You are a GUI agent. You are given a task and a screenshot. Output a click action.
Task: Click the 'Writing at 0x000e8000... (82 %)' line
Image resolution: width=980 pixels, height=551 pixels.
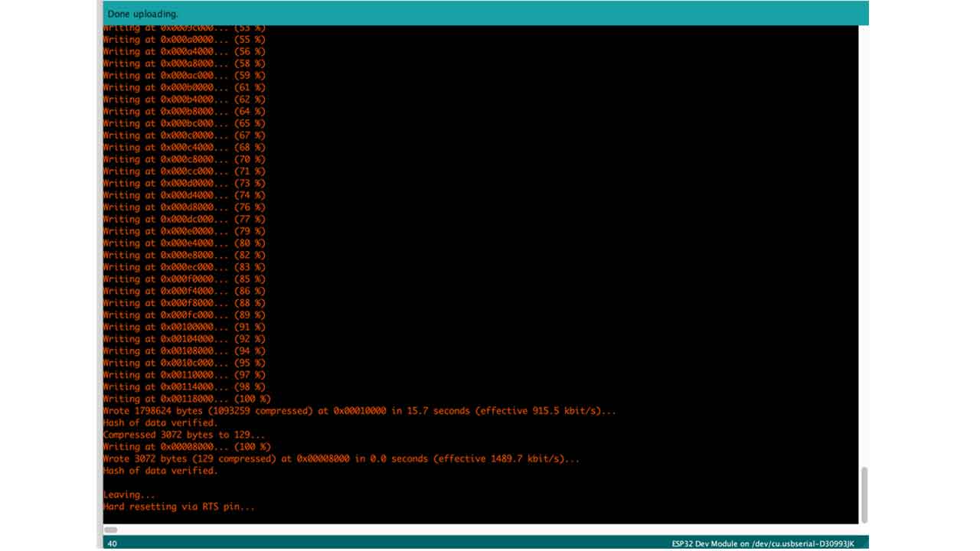click(185, 255)
